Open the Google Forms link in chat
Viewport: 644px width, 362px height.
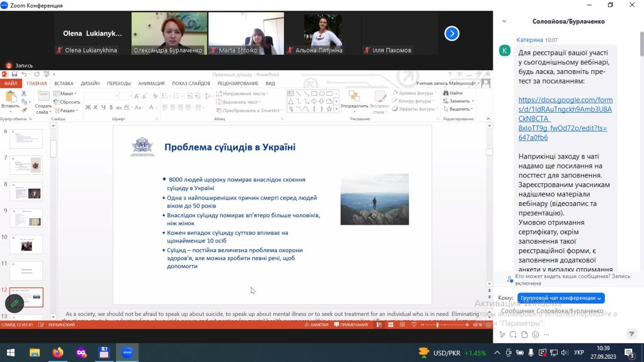click(x=565, y=119)
